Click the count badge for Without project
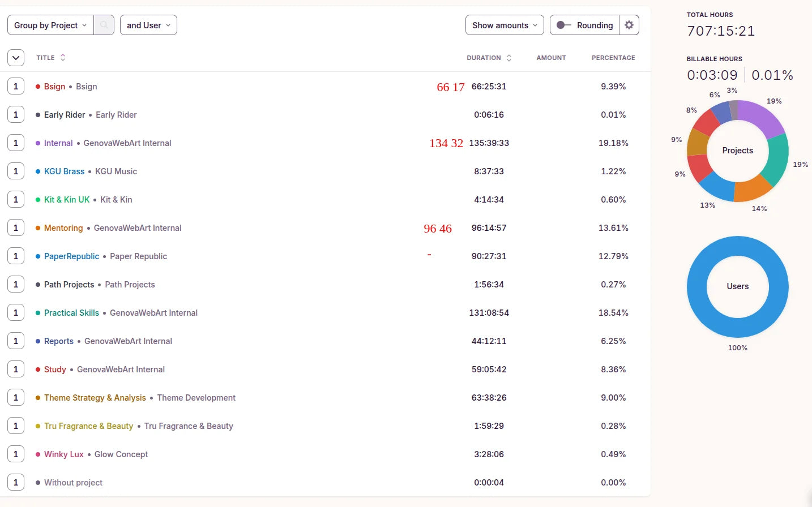Viewport: 812px width, 507px height. click(x=16, y=483)
